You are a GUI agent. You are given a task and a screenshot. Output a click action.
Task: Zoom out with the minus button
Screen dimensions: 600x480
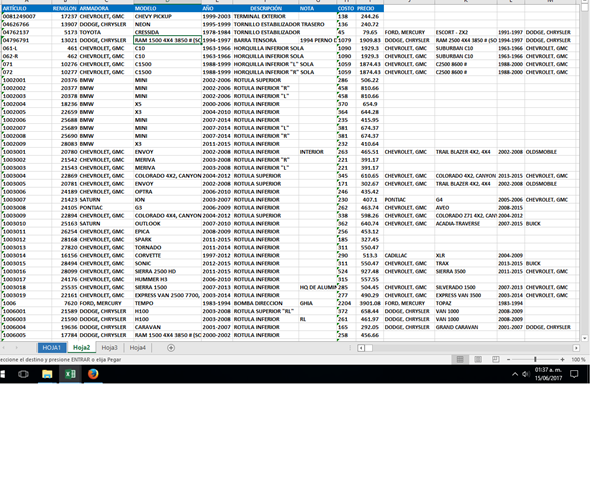tap(509, 359)
